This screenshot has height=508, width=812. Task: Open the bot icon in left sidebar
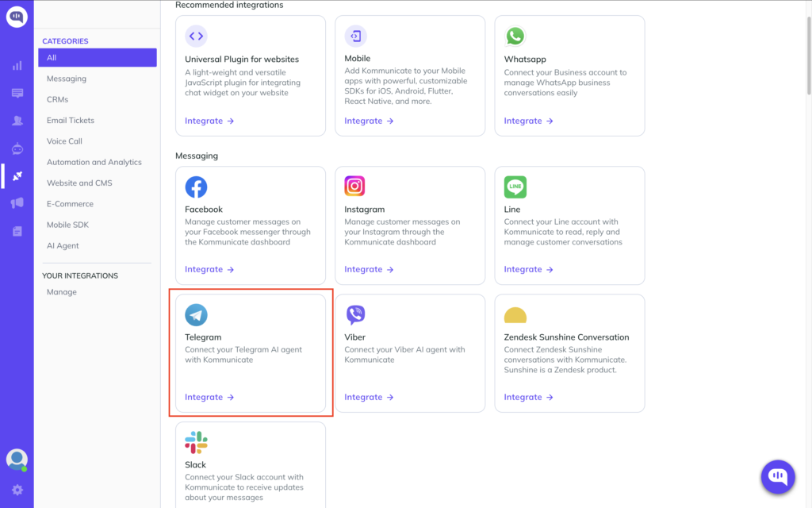[17, 148]
